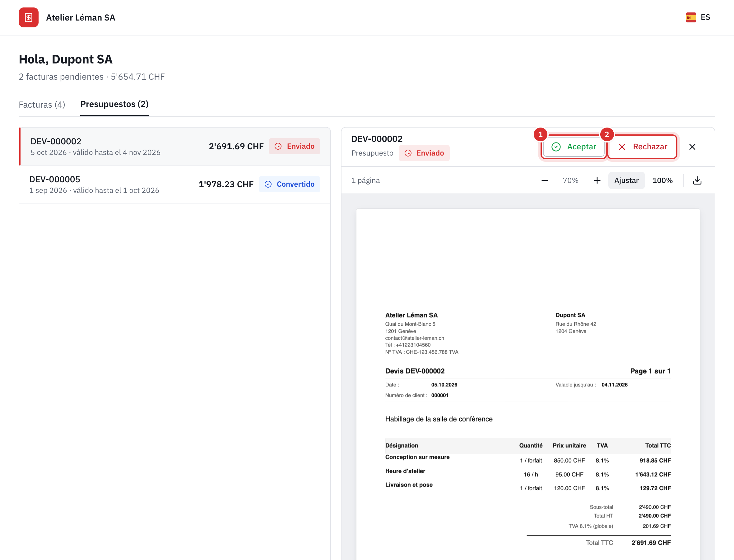Click the 1'978.23 CHF amount in the list
This screenshot has height=560, width=734.
(226, 184)
